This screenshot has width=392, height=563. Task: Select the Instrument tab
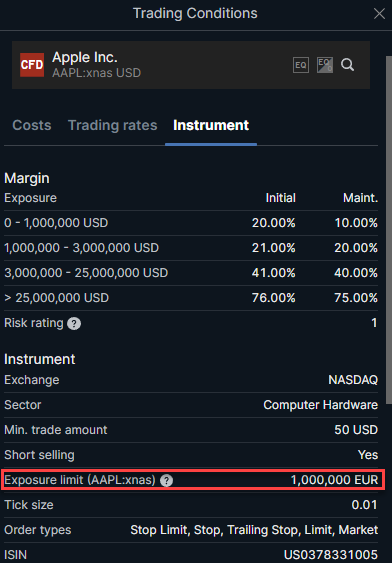pyautogui.click(x=211, y=125)
